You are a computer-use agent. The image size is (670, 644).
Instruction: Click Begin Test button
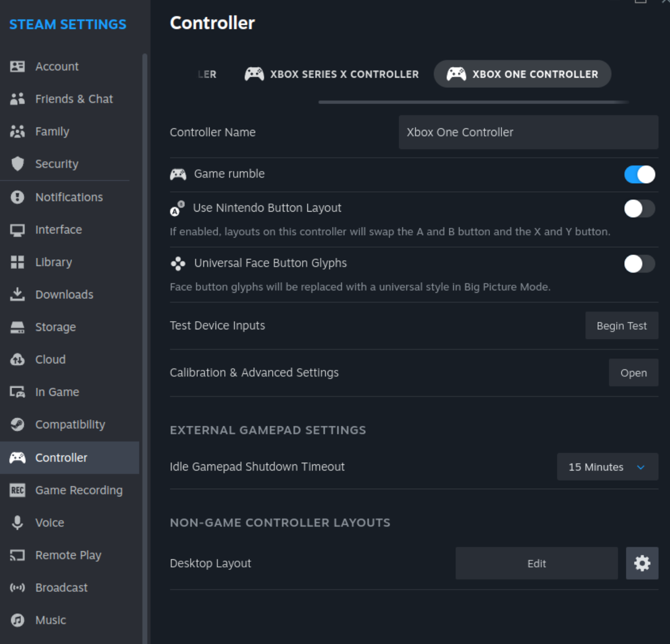pos(622,326)
